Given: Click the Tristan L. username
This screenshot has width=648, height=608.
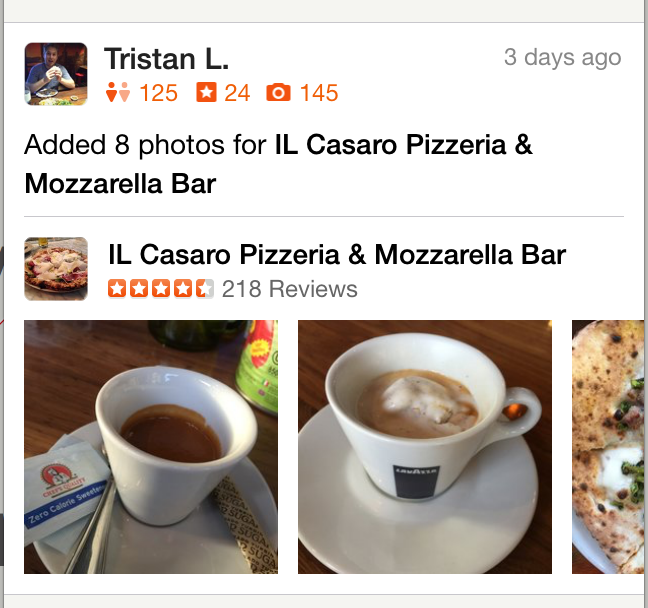Looking at the screenshot, I should pos(166,59).
